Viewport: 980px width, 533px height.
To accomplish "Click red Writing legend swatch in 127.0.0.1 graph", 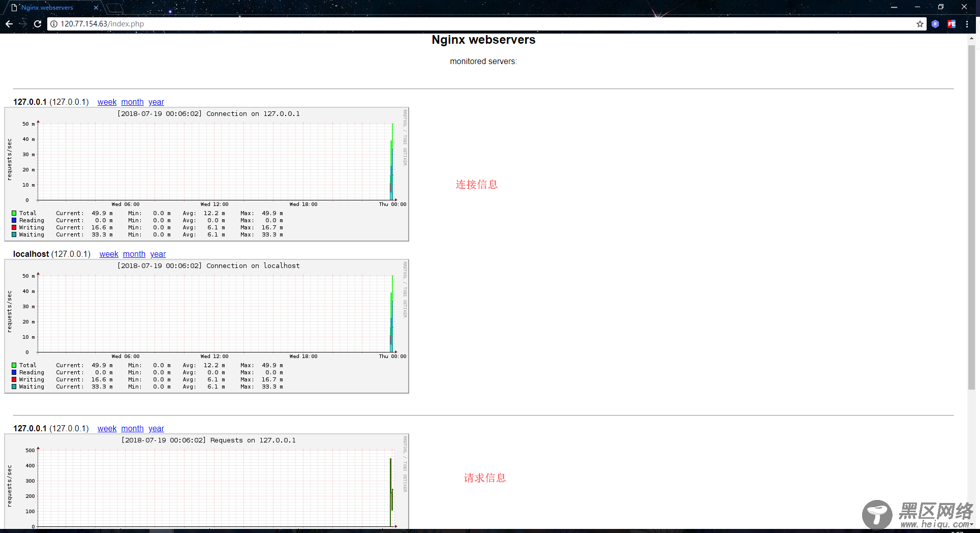I will click(x=14, y=227).
